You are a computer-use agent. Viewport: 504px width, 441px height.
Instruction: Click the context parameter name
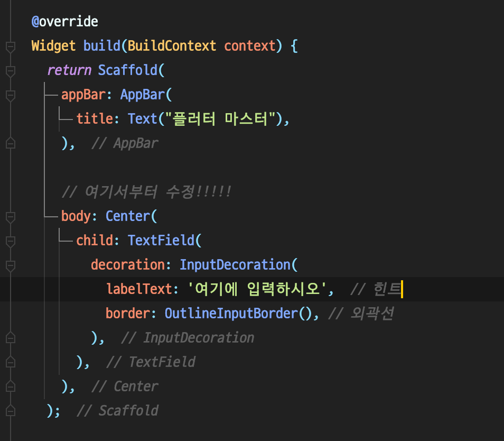(250, 46)
